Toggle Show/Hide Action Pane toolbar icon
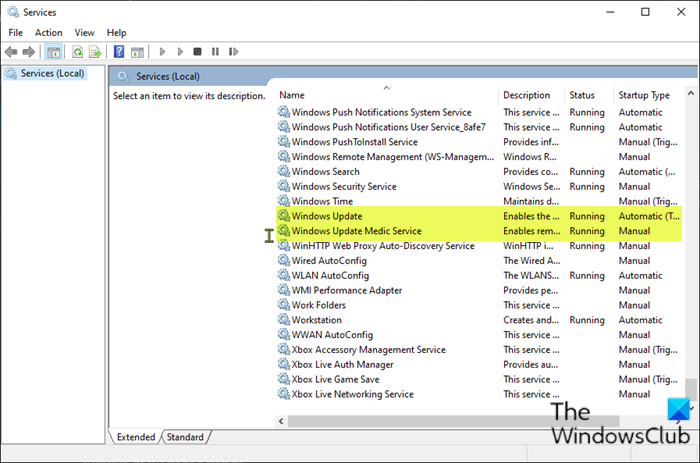 137,52
